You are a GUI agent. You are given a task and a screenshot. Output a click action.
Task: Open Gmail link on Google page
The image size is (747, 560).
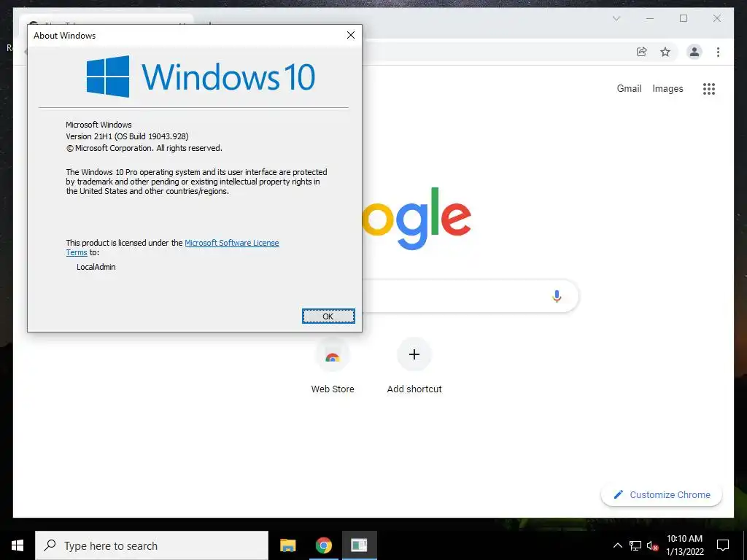[x=629, y=88]
